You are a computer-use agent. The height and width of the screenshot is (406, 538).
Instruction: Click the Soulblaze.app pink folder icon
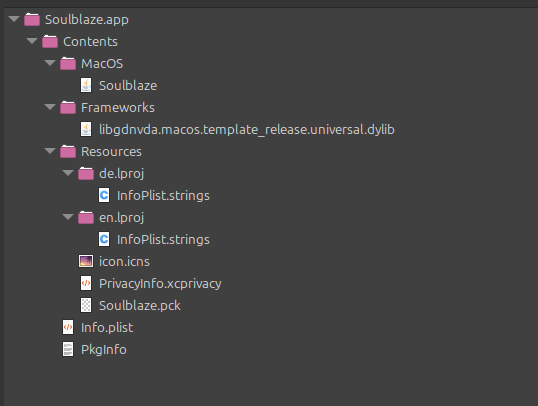point(32,19)
